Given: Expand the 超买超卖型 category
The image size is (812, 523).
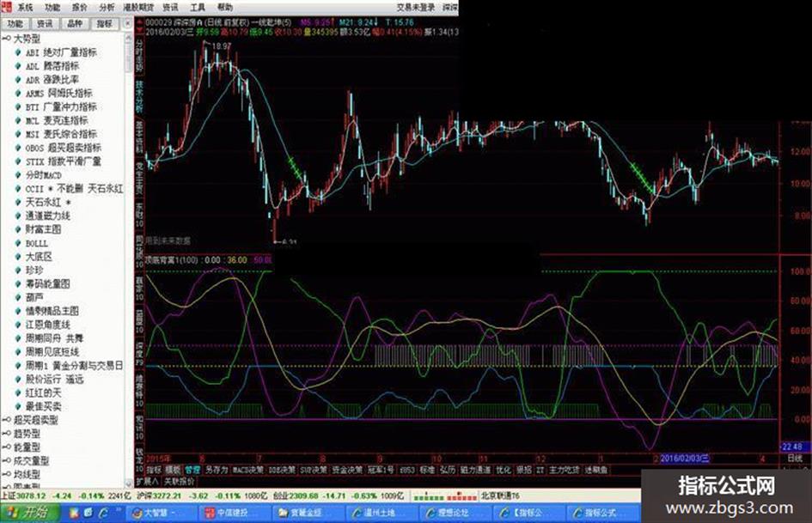Looking at the screenshot, I should [6, 420].
